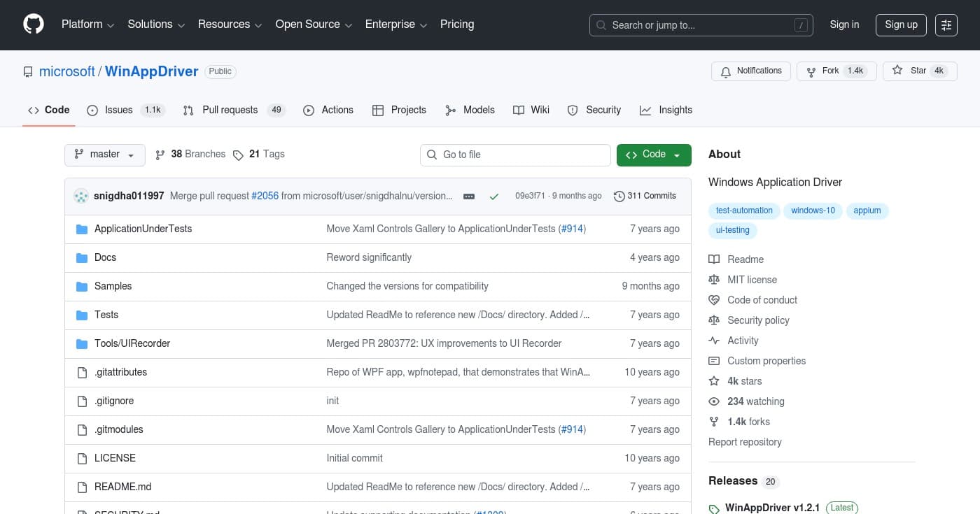
Task: Click the commit history clock icon
Action: pyautogui.click(x=619, y=196)
